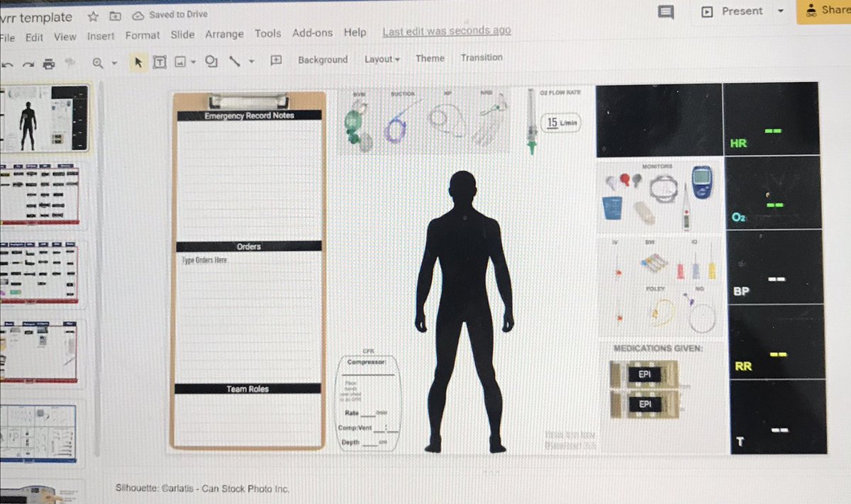
Task: Select the text box tool
Action: click(x=160, y=62)
